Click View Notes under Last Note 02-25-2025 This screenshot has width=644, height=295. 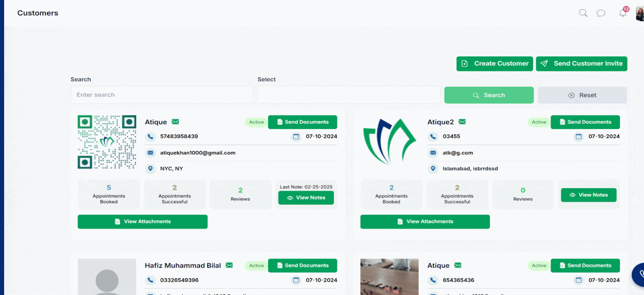(306, 198)
